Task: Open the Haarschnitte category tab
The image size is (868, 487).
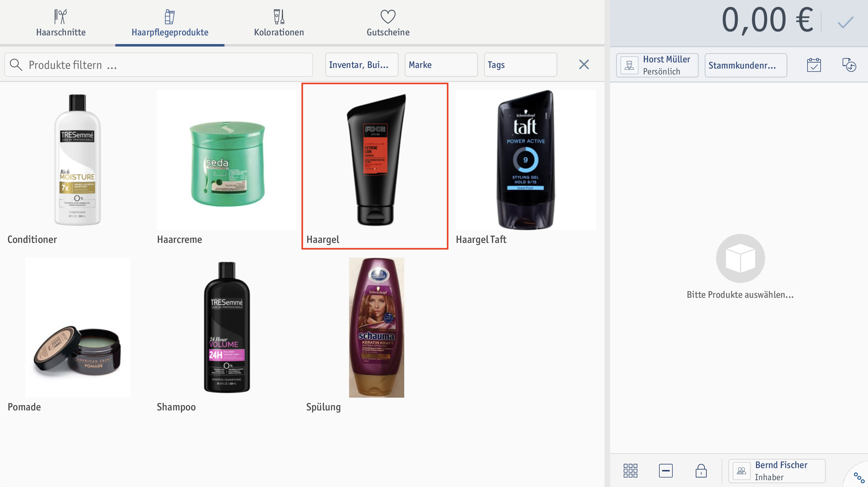Action: 61,23
